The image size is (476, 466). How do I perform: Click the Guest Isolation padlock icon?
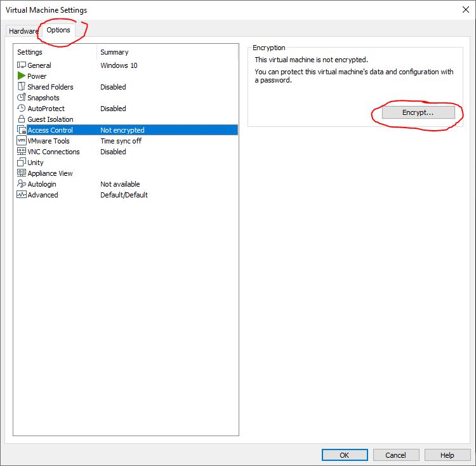click(21, 119)
